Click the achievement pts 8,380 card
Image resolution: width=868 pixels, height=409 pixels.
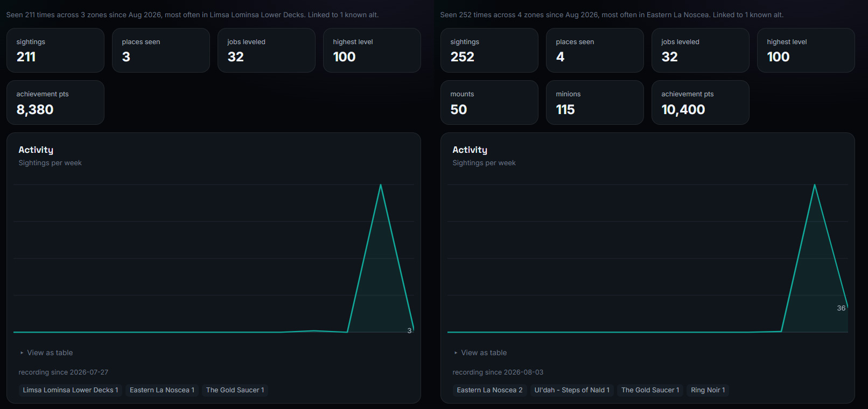[55, 103]
